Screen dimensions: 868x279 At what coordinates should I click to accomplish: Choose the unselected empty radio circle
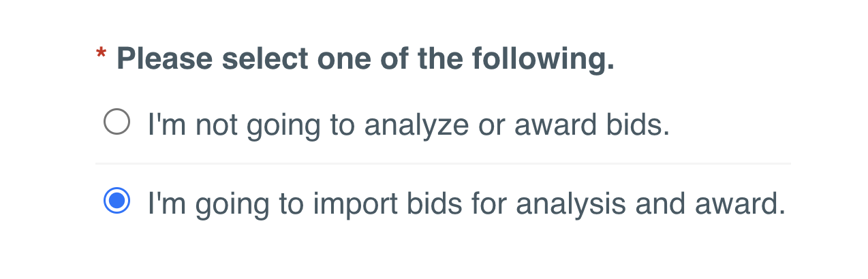point(117,123)
